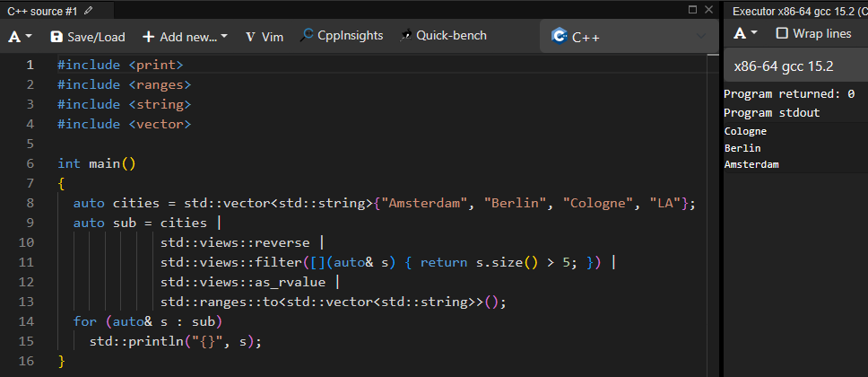Click the "Amsterdam" line in the stdout output
This screenshot has height=377, width=868.
[751, 164]
